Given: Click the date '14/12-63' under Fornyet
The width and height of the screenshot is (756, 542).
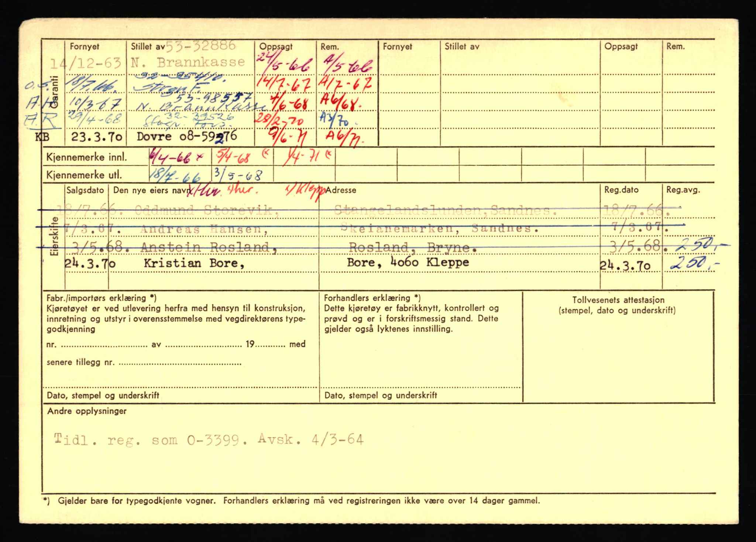Looking at the screenshot, I should [86, 63].
